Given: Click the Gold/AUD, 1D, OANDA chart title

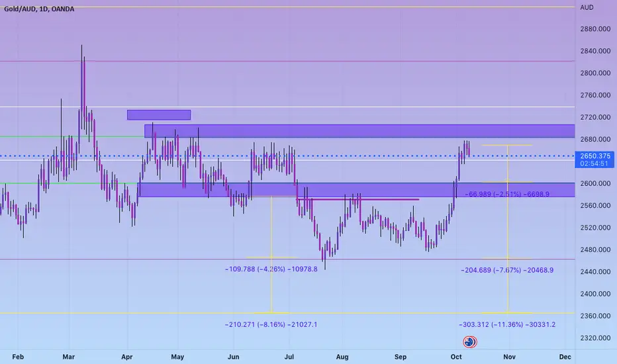Looking at the screenshot, I should 39,9.
